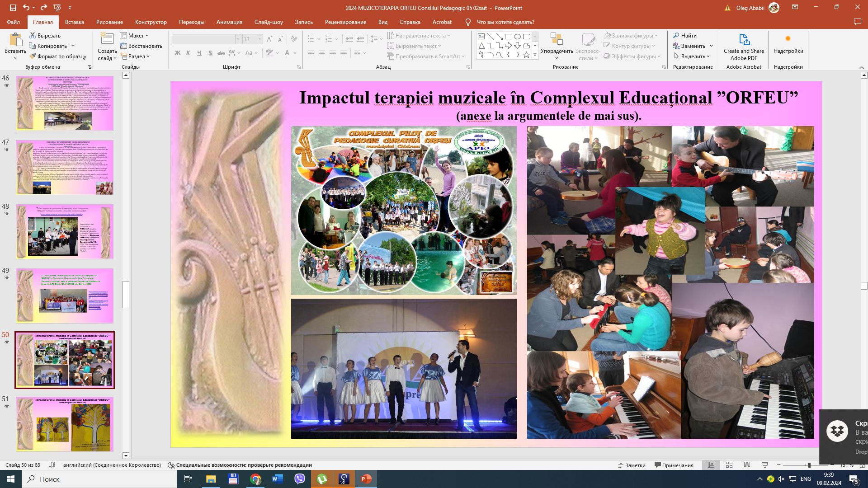Toggle right text alignment
Image resolution: width=868 pixels, height=488 pixels.
click(x=333, y=53)
